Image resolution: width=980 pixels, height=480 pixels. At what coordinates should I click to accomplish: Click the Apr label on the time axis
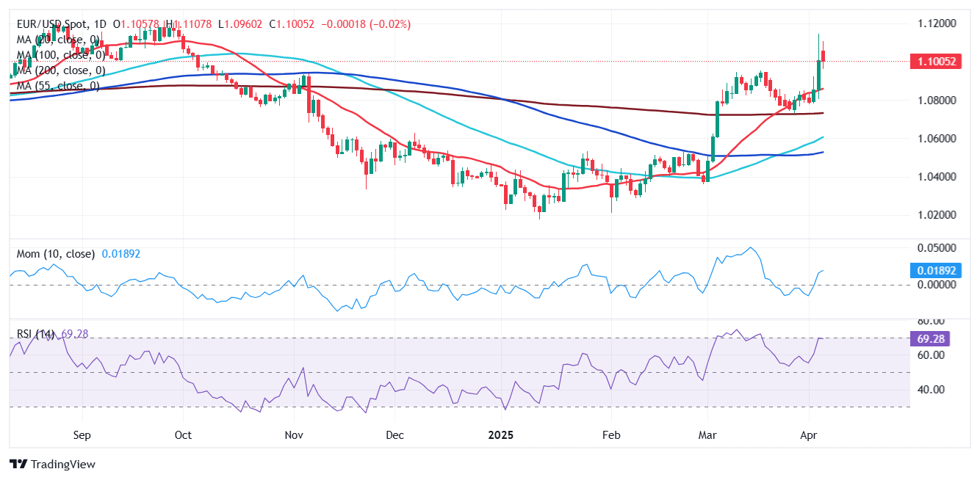click(x=809, y=434)
